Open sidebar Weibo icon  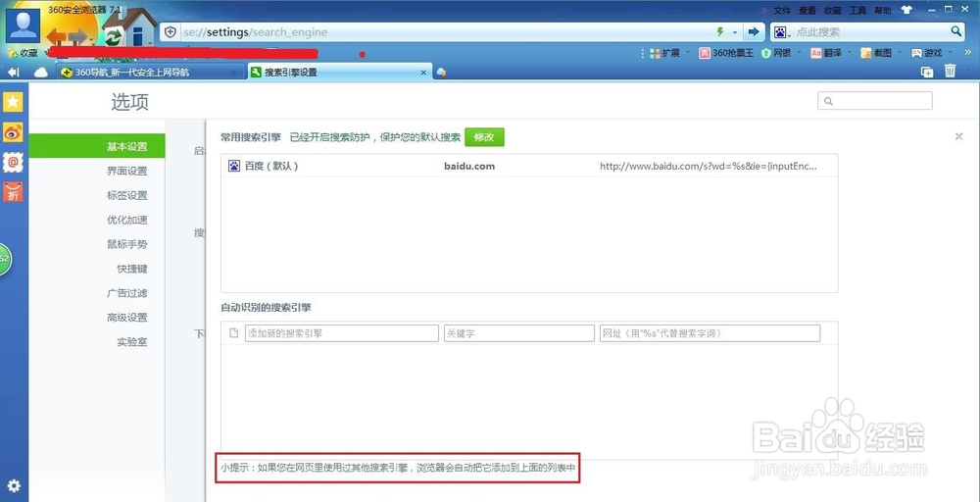pos(13,132)
